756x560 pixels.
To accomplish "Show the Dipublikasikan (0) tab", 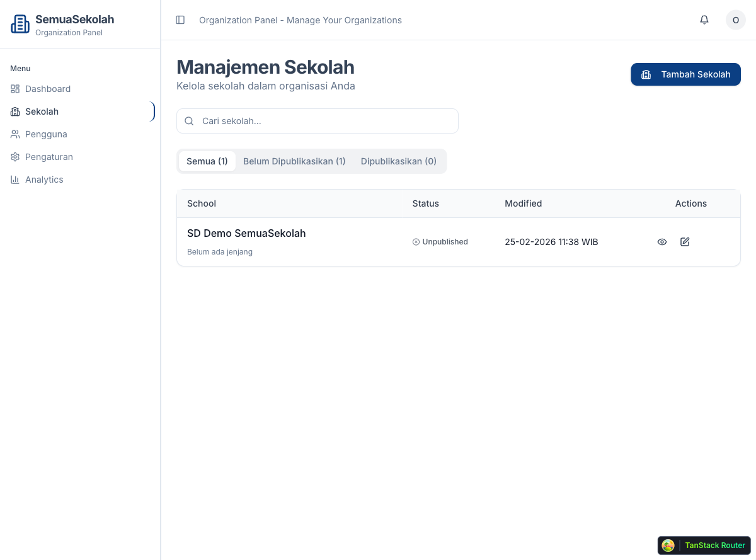I will [x=398, y=161].
